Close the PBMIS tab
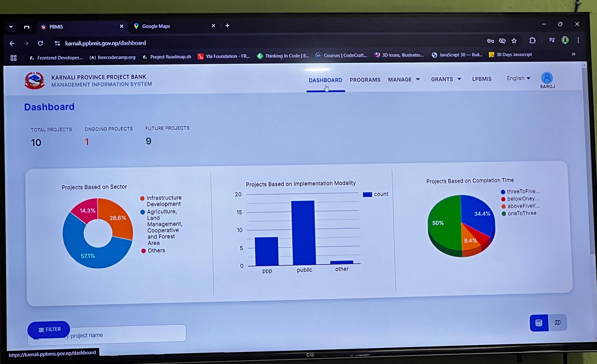 click(122, 26)
